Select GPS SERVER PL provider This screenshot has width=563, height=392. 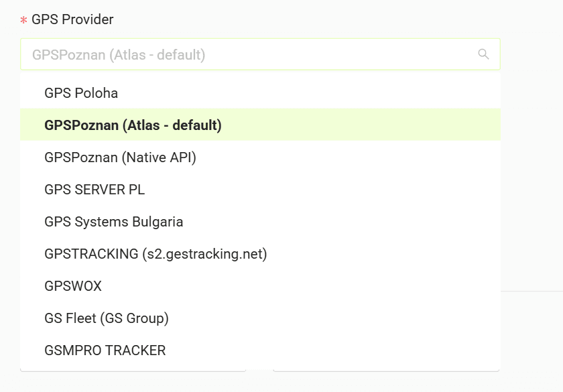point(260,189)
